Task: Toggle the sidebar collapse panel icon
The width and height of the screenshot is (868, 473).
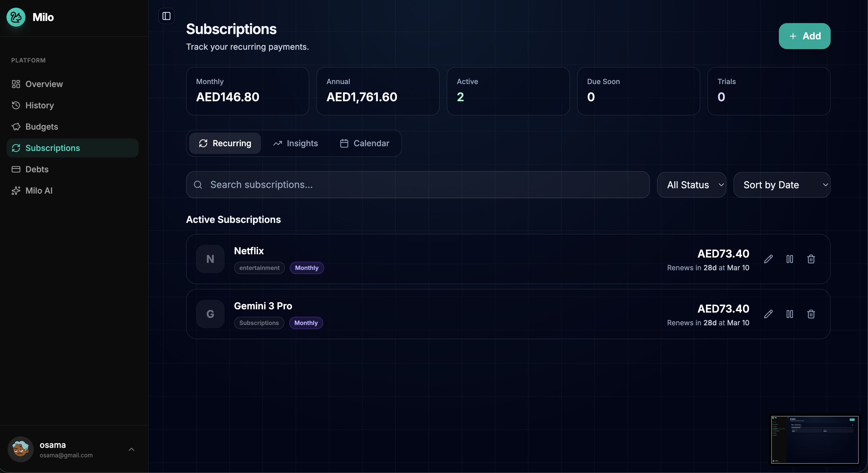Action: pyautogui.click(x=166, y=16)
